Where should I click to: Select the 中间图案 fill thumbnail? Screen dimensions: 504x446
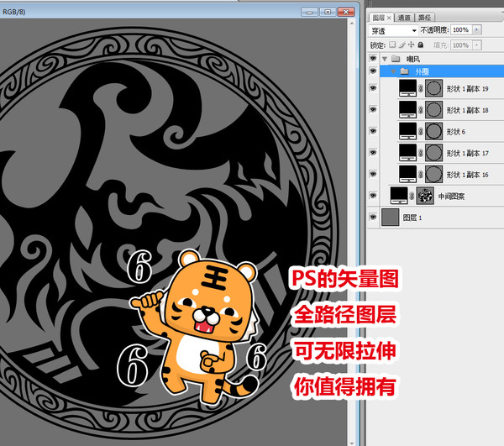pyautogui.click(x=399, y=196)
